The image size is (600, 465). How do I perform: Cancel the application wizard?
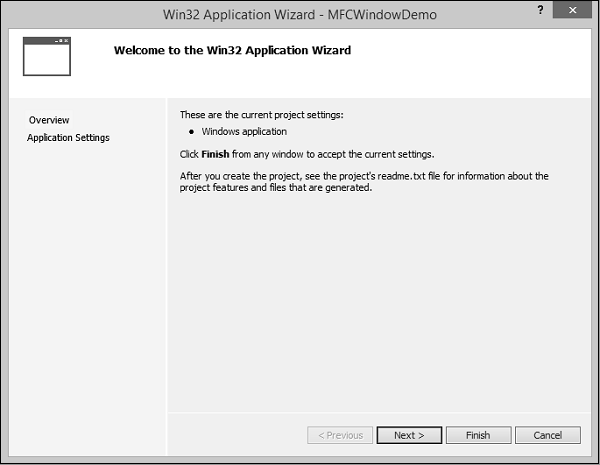point(547,435)
